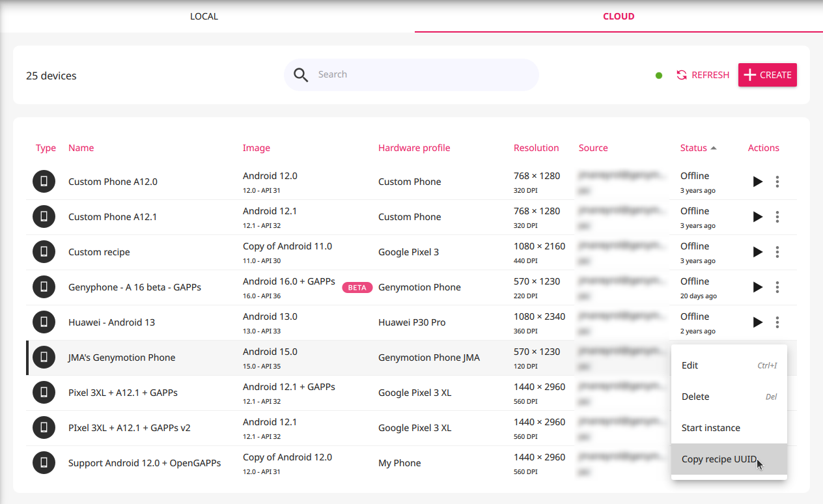The width and height of the screenshot is (823, 504).
Task: Select the Genyphone - A 16 beta device icon
Action: (44, 287)
